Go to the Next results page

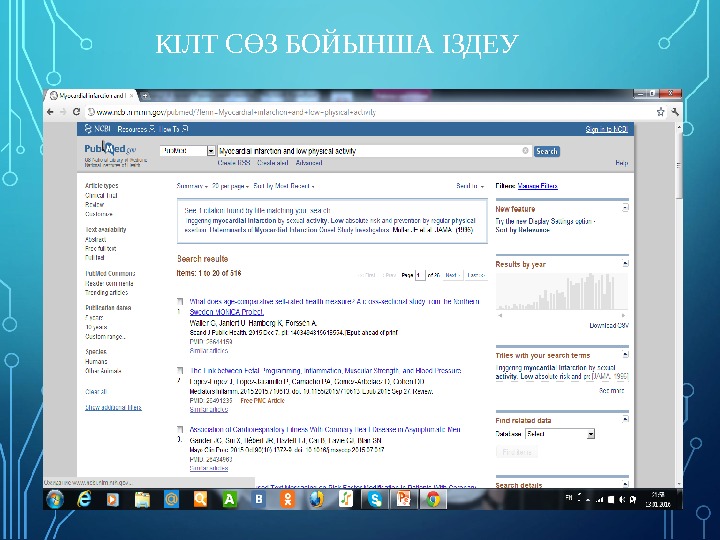(452, 275)
